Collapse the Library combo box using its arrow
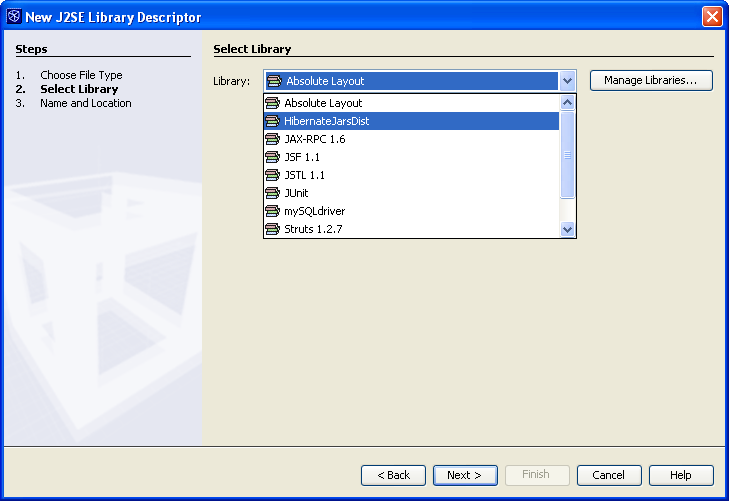This screenshot has width=729, height=501. [567, 81]
